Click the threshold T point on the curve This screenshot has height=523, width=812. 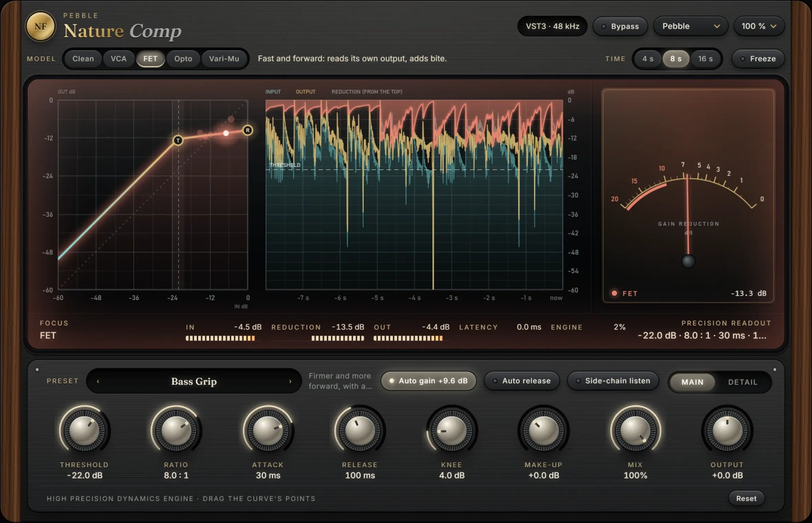178,140
